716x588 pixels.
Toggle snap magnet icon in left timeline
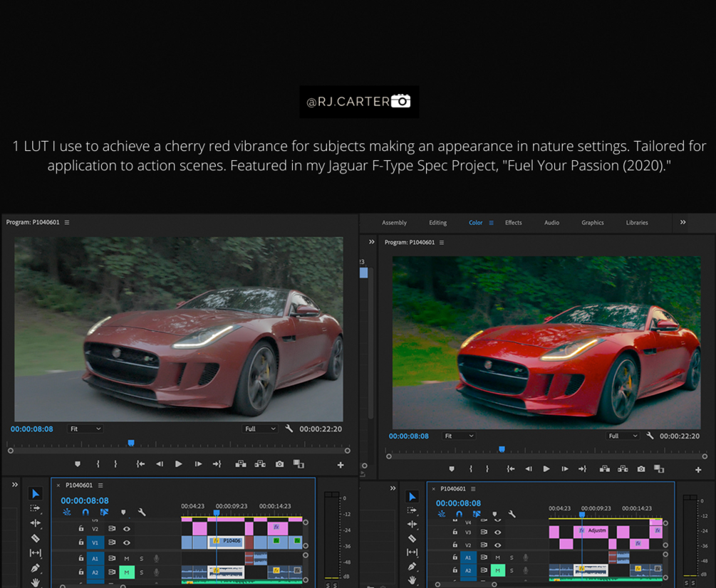(85, 513)
